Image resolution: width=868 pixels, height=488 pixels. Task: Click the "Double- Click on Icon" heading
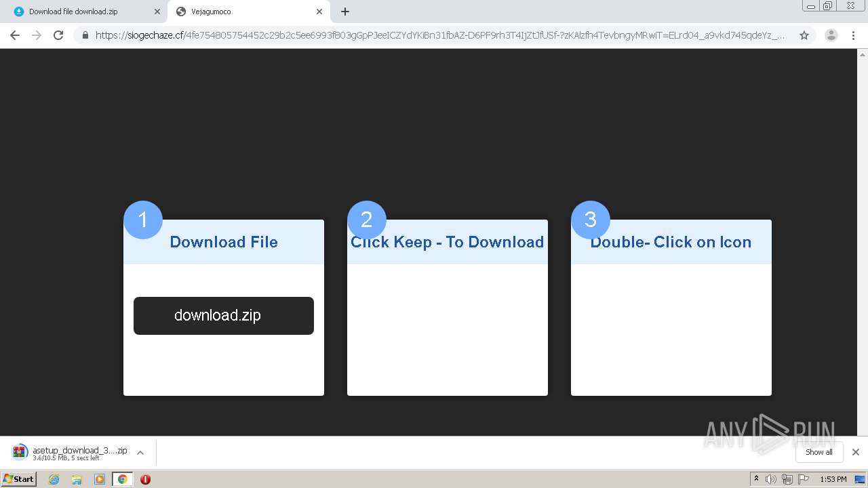(x=671, y=242)
